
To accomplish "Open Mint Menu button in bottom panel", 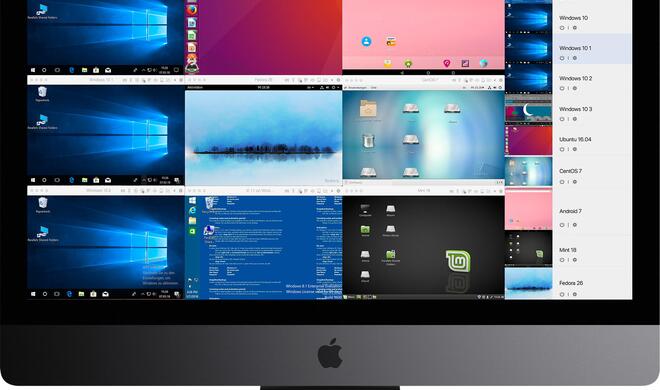I will 349,297.
